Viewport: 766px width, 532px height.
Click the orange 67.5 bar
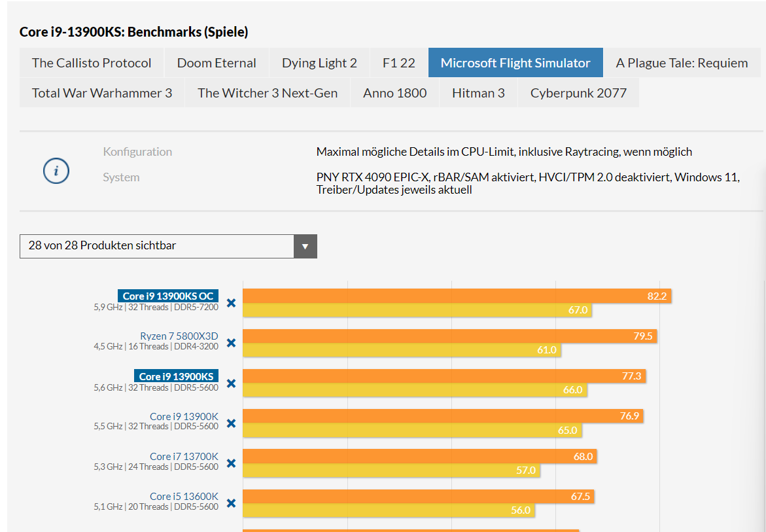[x=418, y=497]
